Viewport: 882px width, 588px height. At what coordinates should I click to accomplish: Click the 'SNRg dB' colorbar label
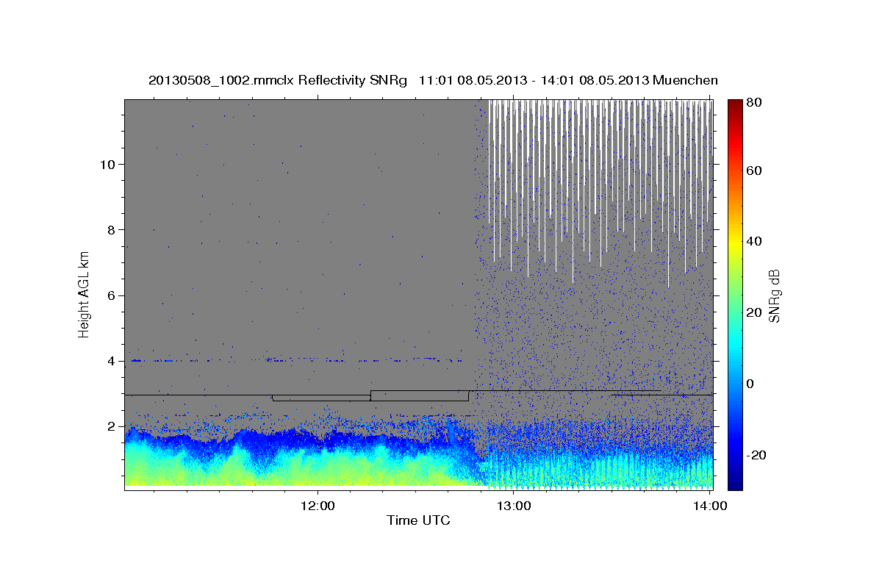774,295
